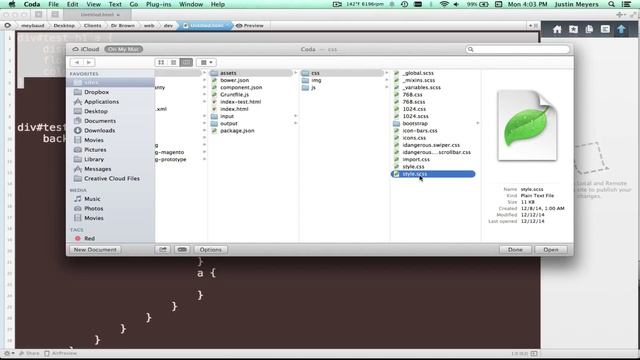Click the Open button
The height and width of the screenshot is (360, 640).
pyautogui.click(x=551, y=249)
